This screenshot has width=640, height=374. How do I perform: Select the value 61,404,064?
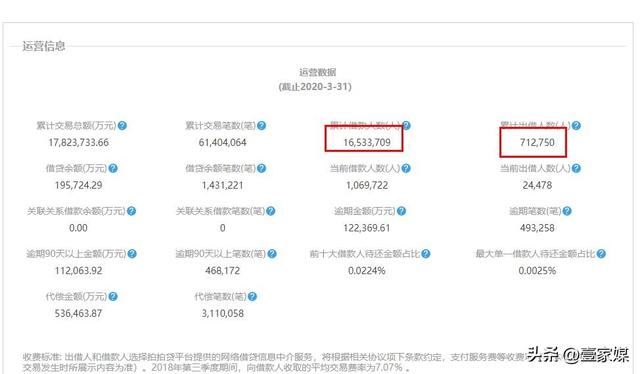tap(222, 142)
